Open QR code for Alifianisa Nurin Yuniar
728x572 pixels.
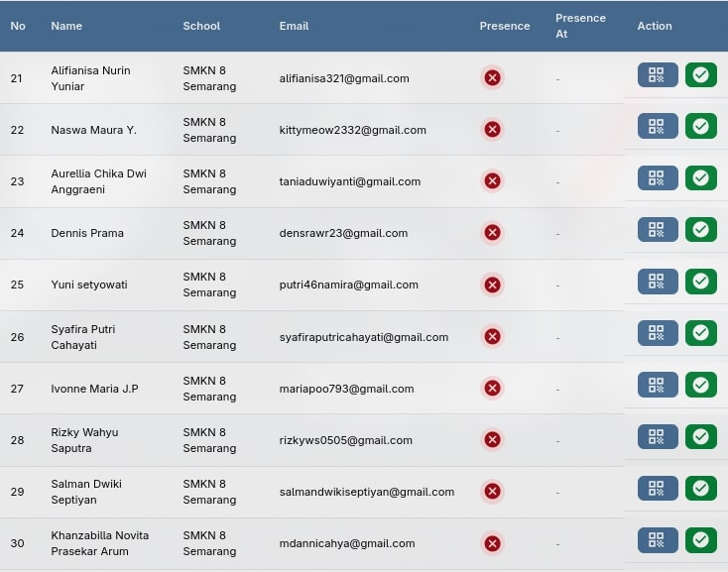click(657, 75)
